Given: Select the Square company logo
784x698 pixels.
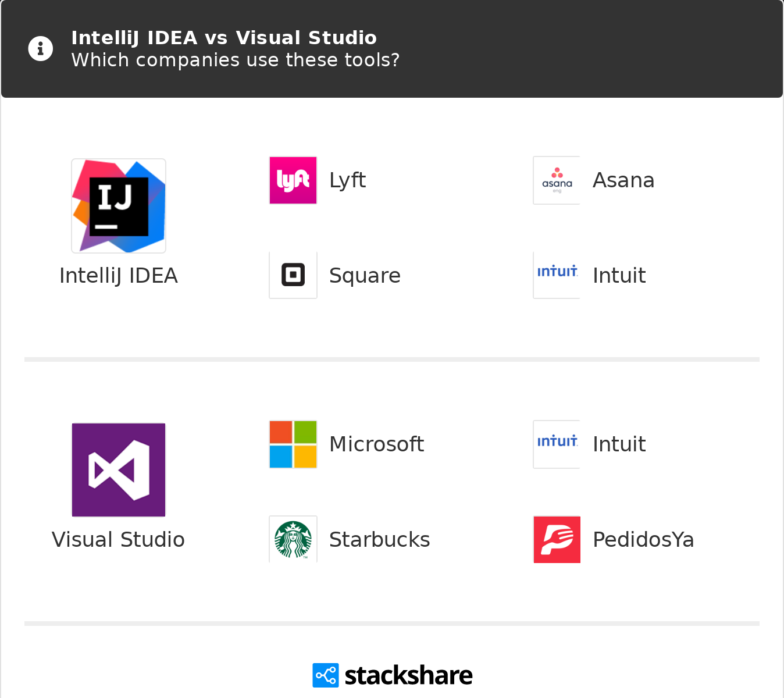Looking at the screenshot, I should (x=293, y=275).
